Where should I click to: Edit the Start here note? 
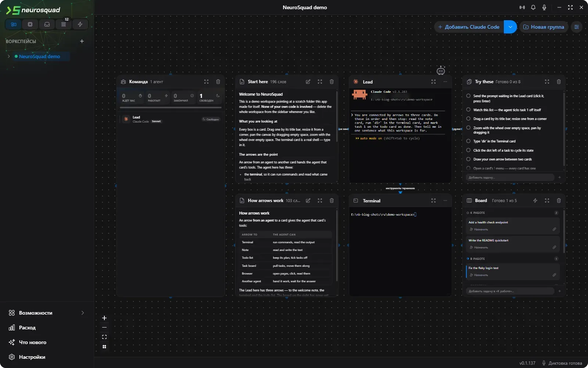click(x=308, y=82)
